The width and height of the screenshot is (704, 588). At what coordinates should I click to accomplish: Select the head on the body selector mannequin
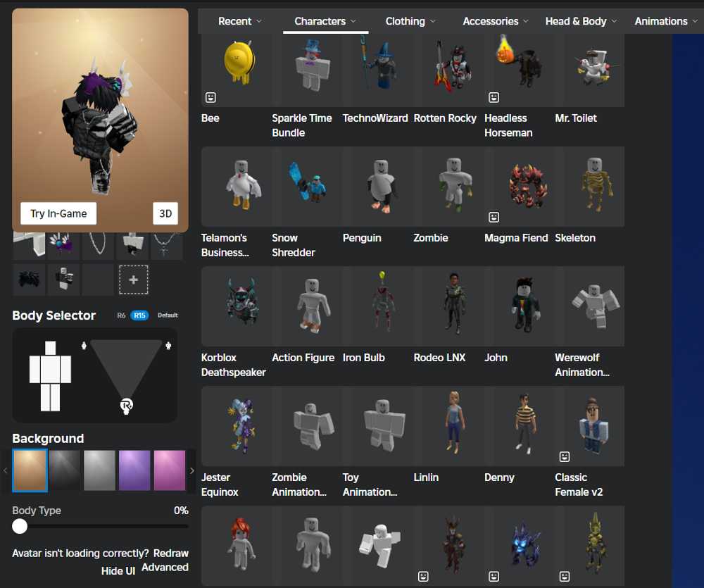pyautogui.click(x=50, y=348)
